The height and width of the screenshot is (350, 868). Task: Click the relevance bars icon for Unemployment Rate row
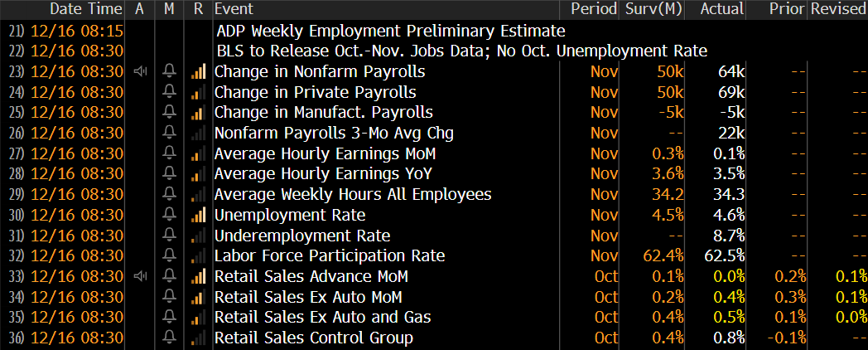[x=198, y=214]
